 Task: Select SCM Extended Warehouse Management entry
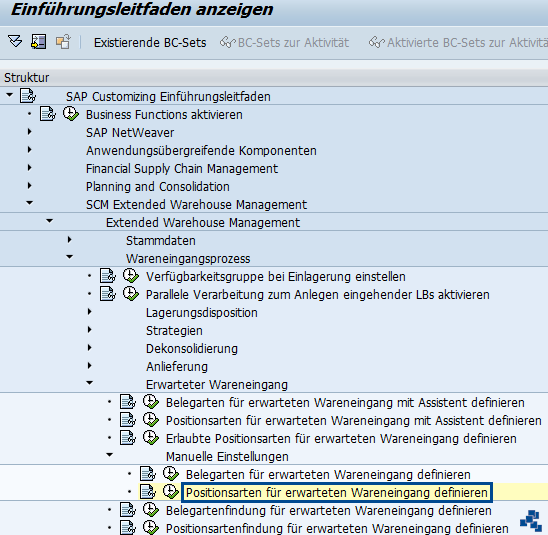coord(196,205)
